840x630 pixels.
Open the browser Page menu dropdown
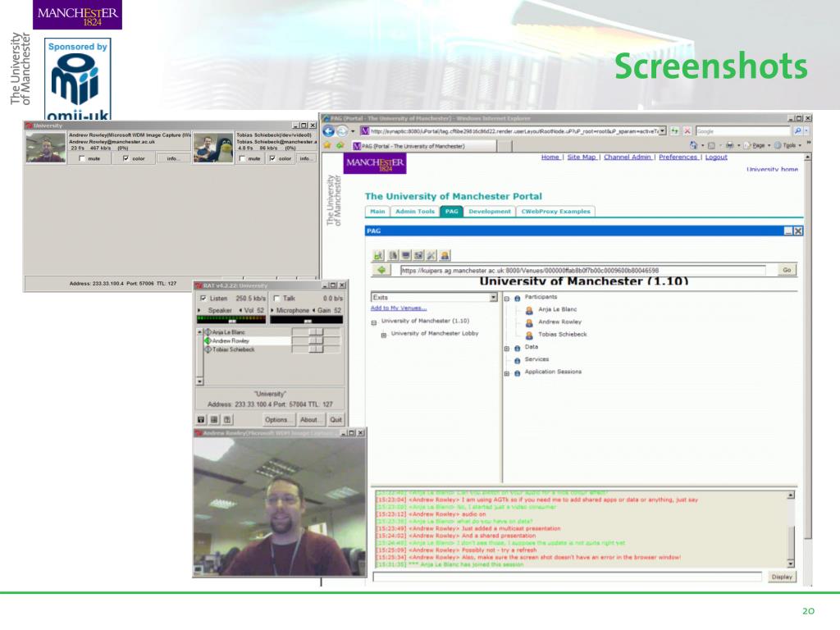758,145
